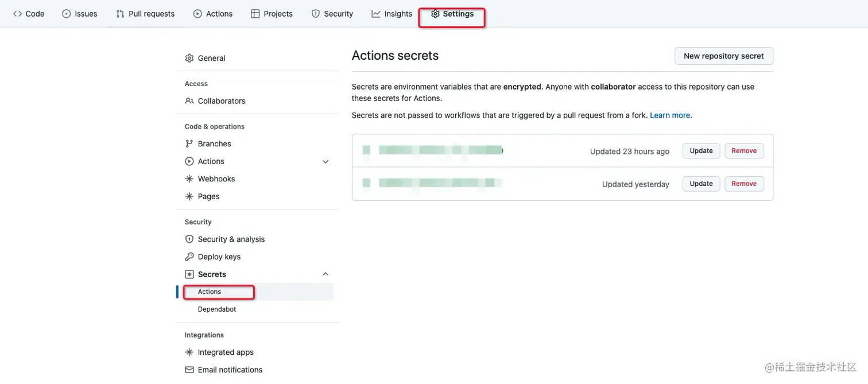
Task: Expand the sidebar Actions section chevron
Action: [x=325, y=162]
